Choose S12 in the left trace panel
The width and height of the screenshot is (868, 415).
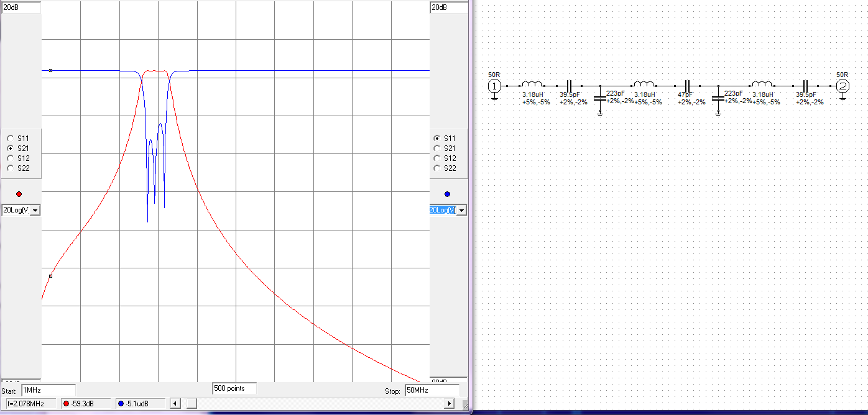click(11, 158)
